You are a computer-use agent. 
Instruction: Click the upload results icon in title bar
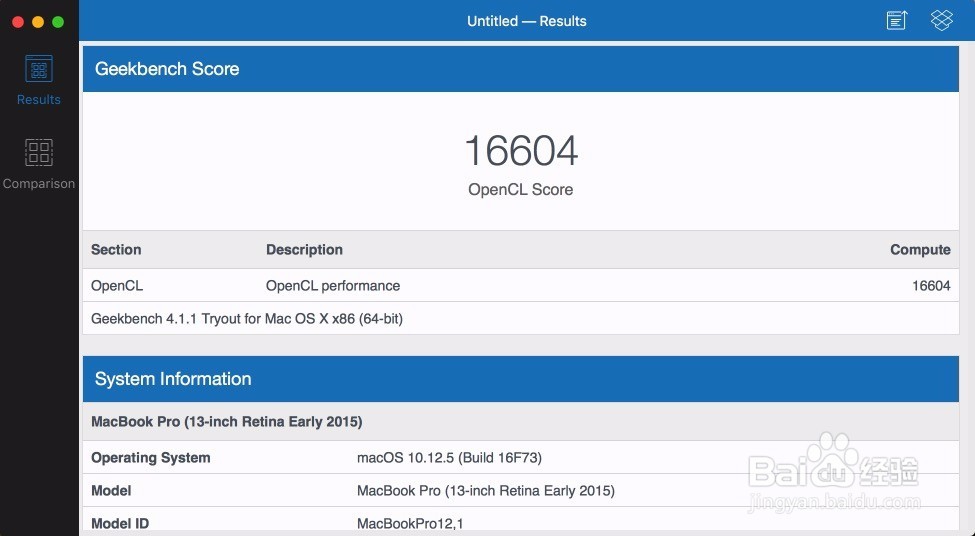pos(897,21)
